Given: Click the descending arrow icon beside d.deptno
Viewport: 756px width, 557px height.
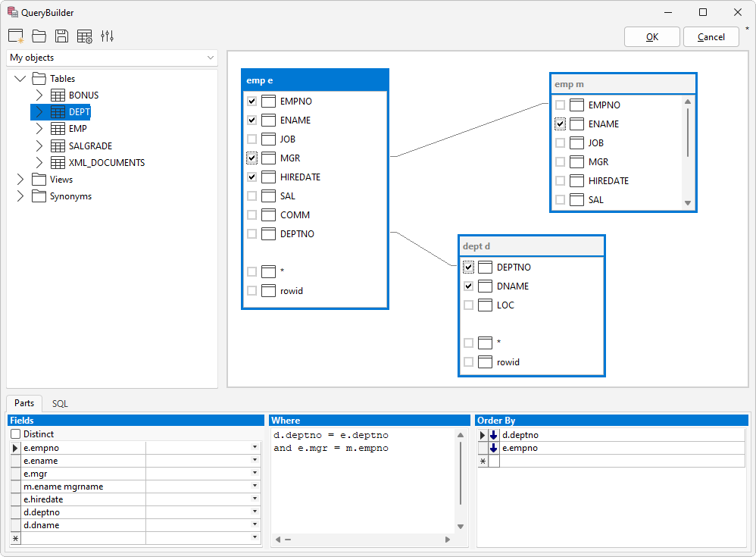Looking at the screenshot, I should (x=494, y=435).
